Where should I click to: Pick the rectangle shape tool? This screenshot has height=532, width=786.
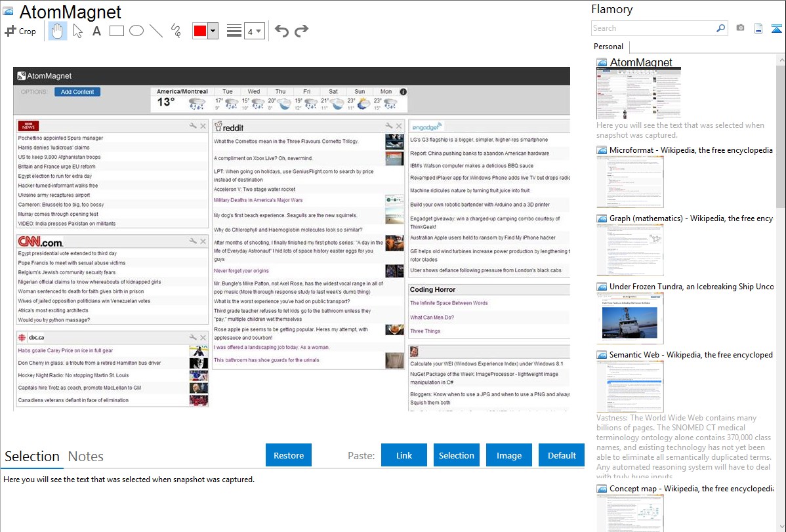117,31
